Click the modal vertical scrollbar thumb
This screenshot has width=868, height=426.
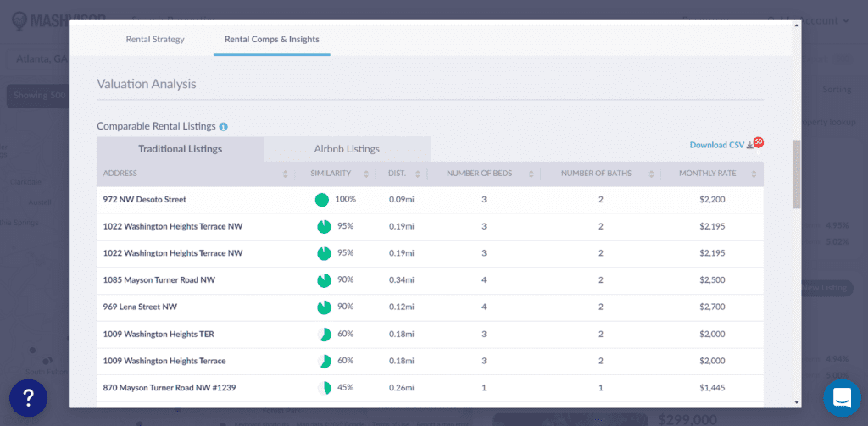[796, 174]
